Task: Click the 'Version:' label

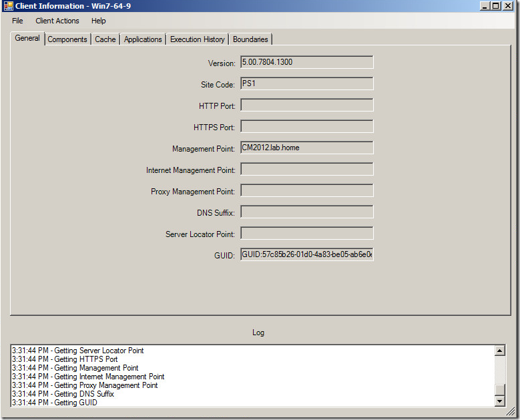Action: [222, 63]
